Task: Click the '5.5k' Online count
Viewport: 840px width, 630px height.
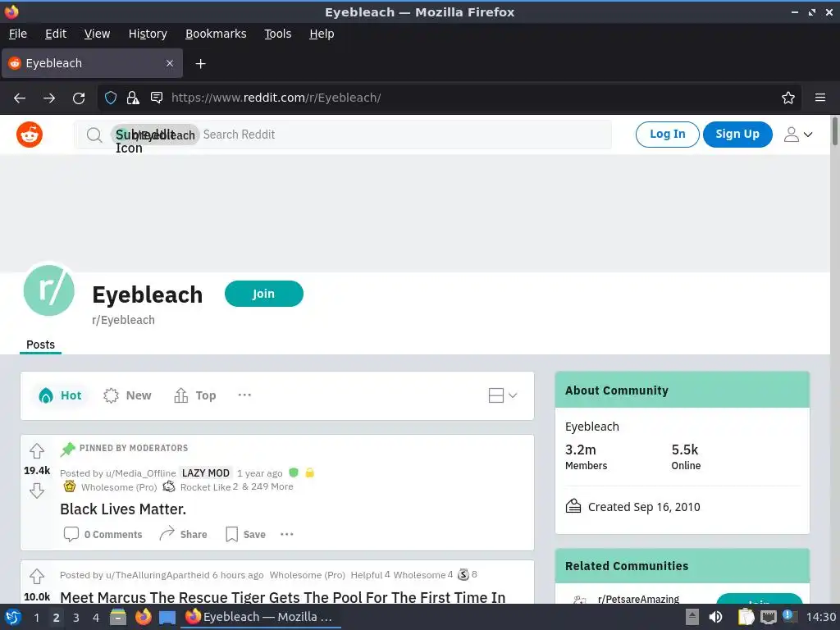Action: coord(685,450)
